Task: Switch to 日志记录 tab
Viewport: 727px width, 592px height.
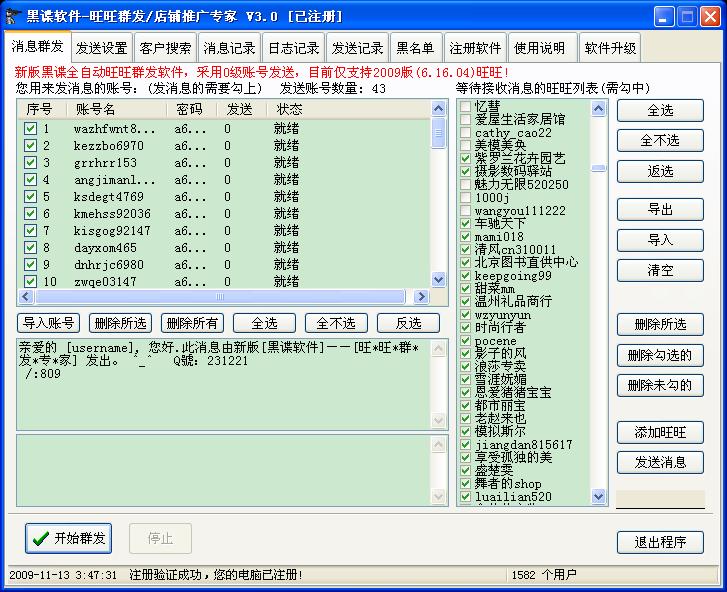Action: click(293, 48)
